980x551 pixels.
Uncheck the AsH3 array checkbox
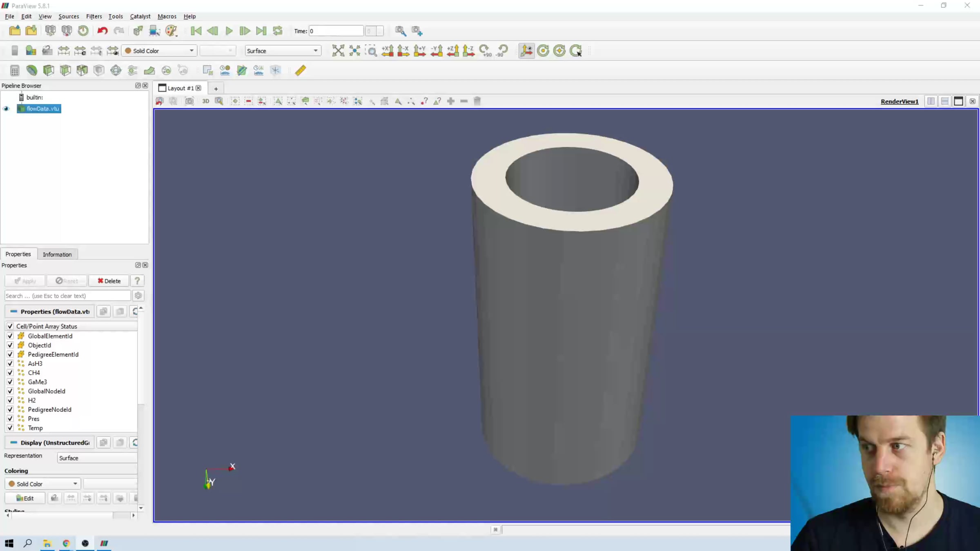click(x=10, y=364)
